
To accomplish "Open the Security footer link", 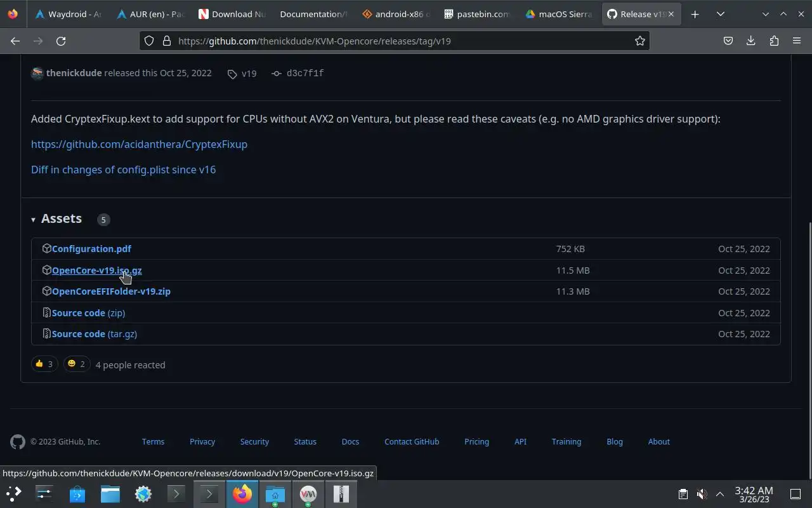I will tap(254, 442).
